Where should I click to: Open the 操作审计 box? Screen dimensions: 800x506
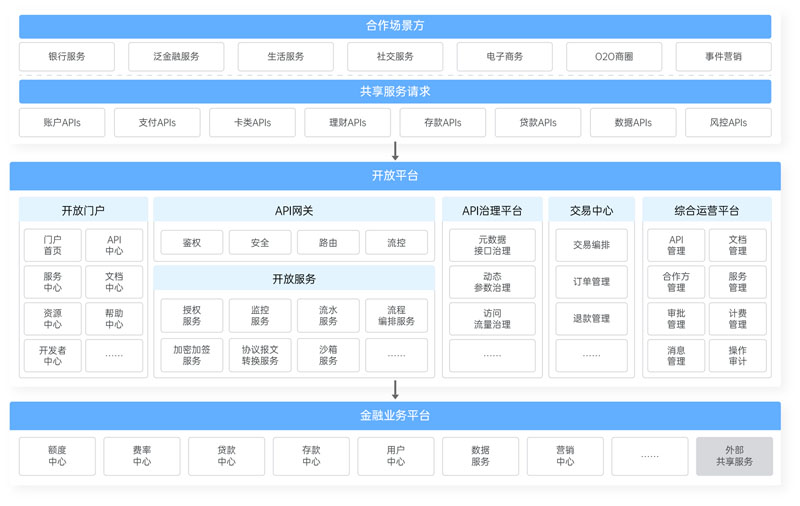737,356
